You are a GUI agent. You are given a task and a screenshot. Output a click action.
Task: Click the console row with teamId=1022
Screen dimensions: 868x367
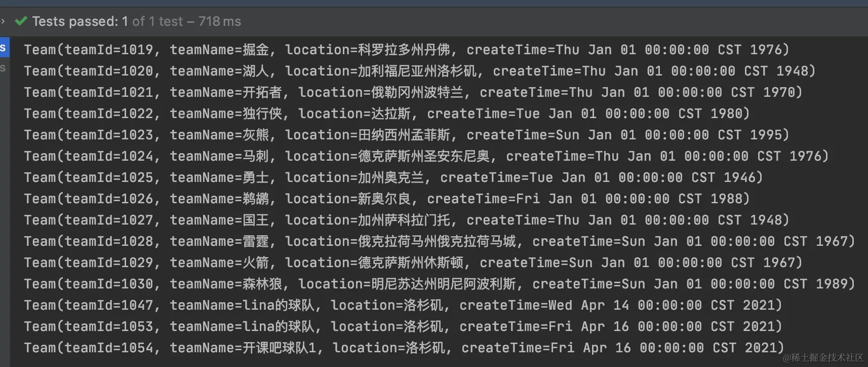pos(387,114)
